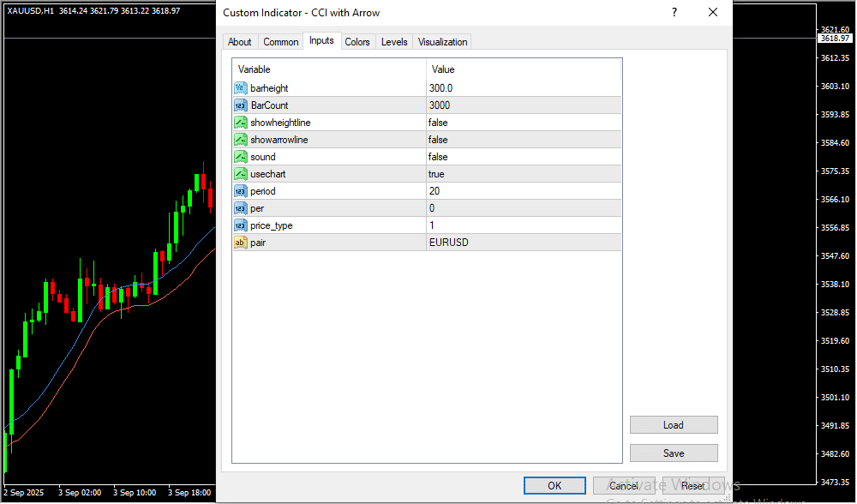857x504 pixels.
Task: Click the pair string type icon
Action: click(x=241, y=243)
